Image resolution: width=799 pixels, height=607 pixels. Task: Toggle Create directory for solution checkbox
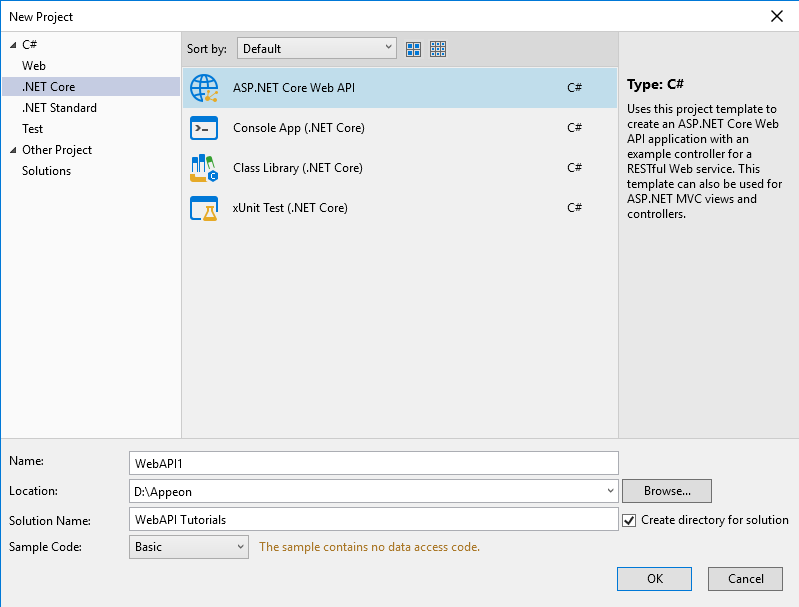pos(629,520)
